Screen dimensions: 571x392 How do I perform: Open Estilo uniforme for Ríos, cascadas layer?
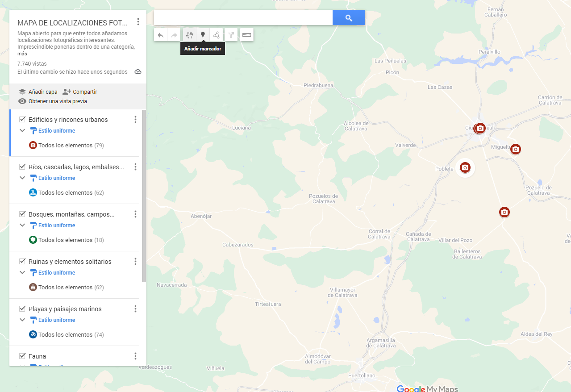tap(53, 178)
